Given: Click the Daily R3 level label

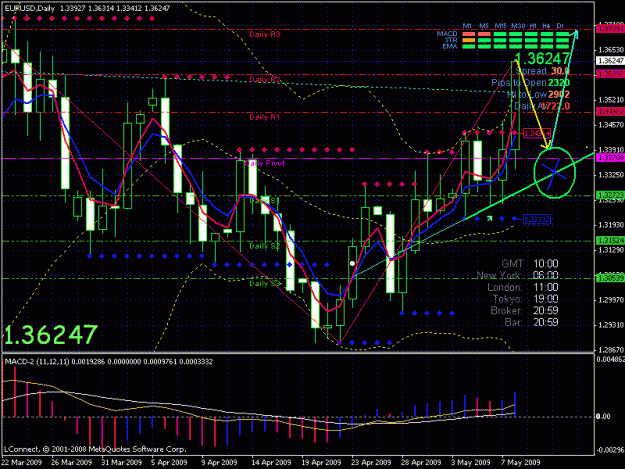Looking at the screenshot, I should pyautogui.click(x=265, y=34).
